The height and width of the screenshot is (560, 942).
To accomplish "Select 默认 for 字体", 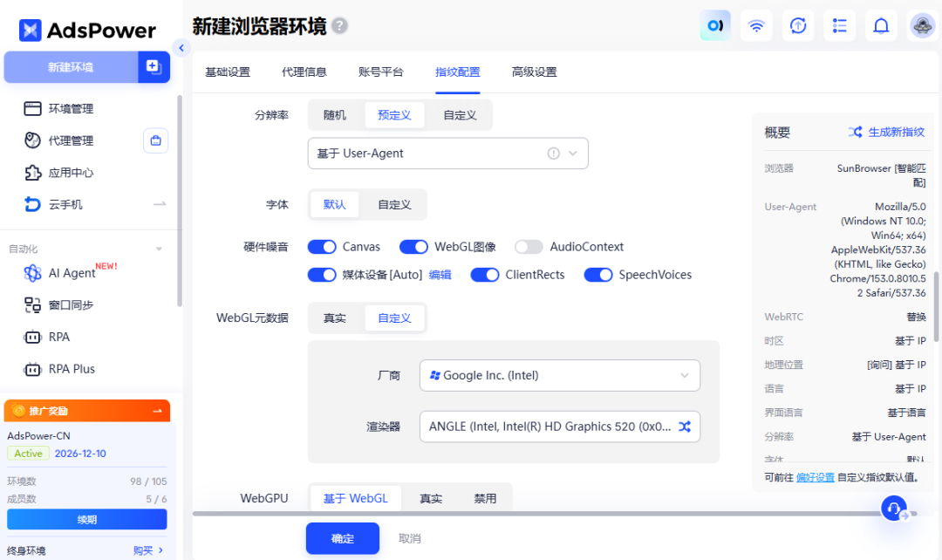I will click(335, 205).
